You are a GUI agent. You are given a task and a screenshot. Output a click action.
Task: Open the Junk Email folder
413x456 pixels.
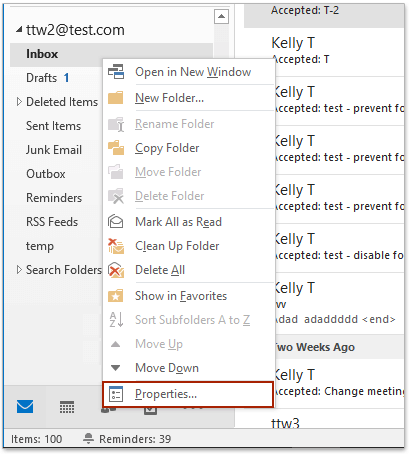click(54, 150)
